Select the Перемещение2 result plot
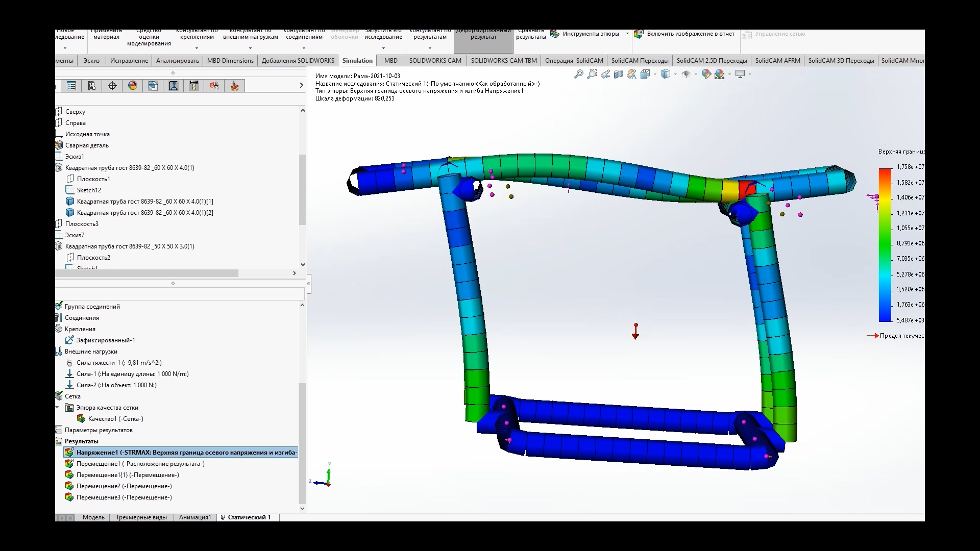 pos(124,486)
